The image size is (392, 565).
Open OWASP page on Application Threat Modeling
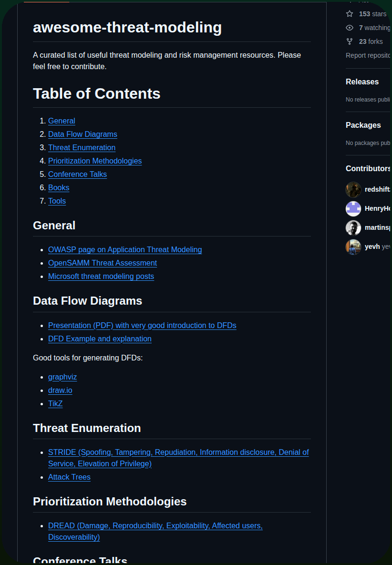click(125, 250)
